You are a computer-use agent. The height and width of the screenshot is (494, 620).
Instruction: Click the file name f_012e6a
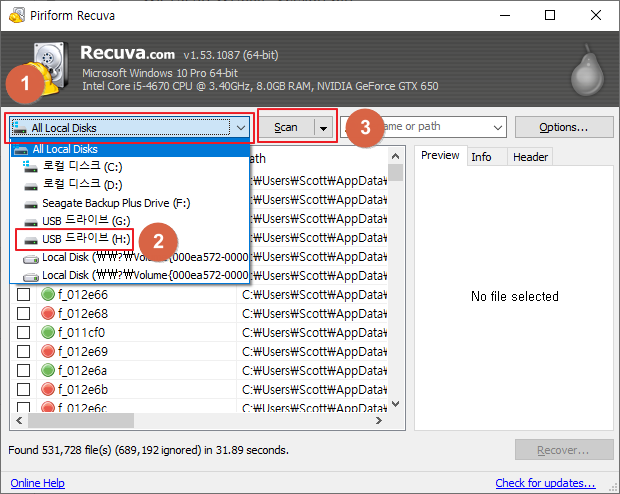[x=82, y=371]
